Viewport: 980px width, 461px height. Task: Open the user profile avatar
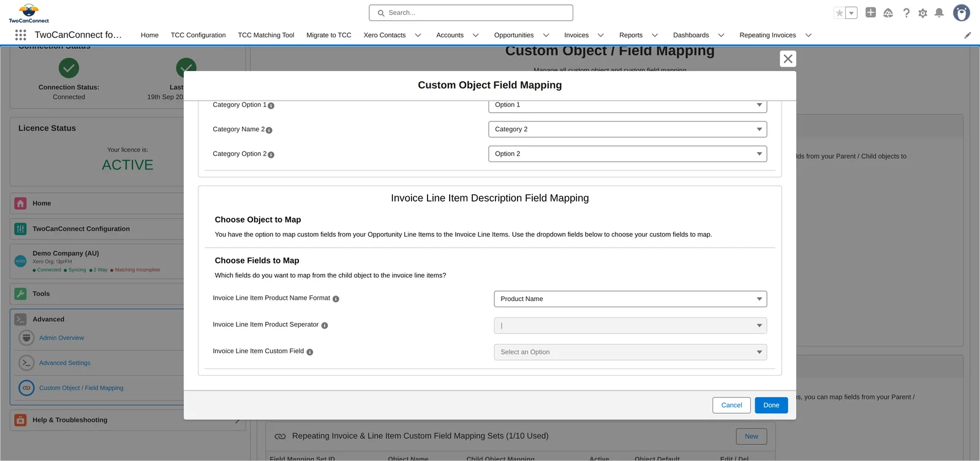point(962,13)
